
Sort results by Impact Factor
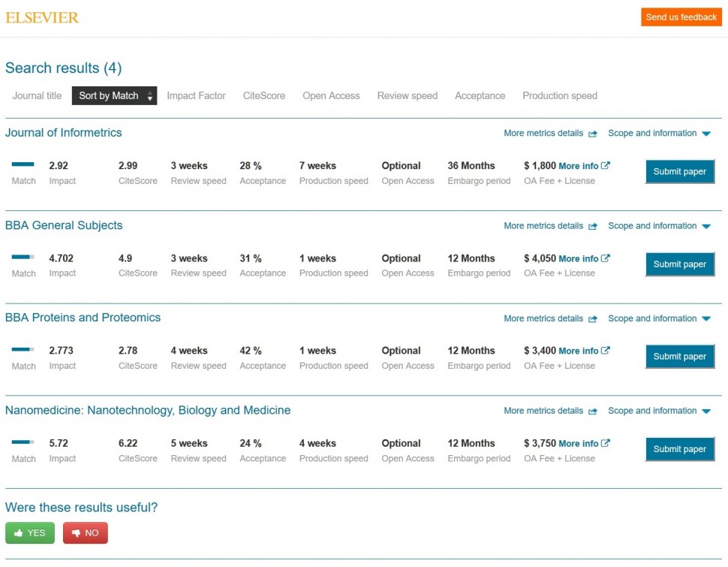pyautogui.click(x=196, y=95)
